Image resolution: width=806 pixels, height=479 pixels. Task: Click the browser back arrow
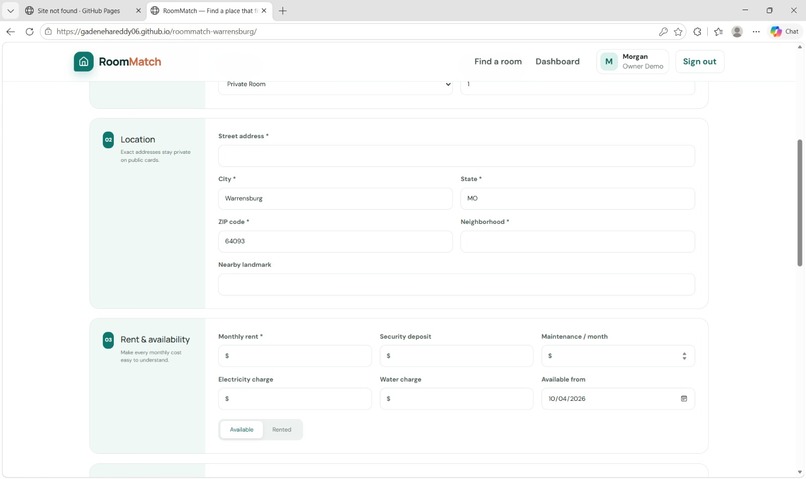(10, 31)
